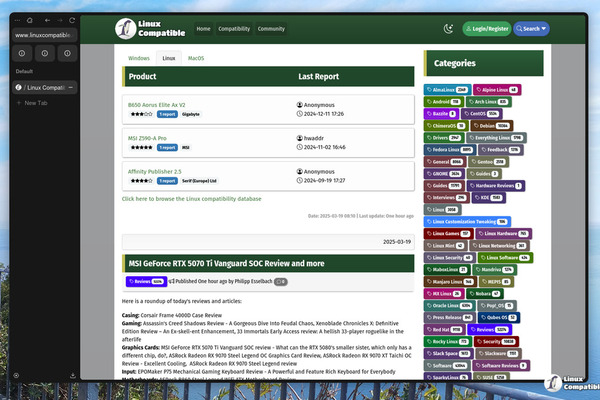Switch to the Windows tab
Image resolution: width=600 pixels, height=400 pixels.
[x=139, y=59]
